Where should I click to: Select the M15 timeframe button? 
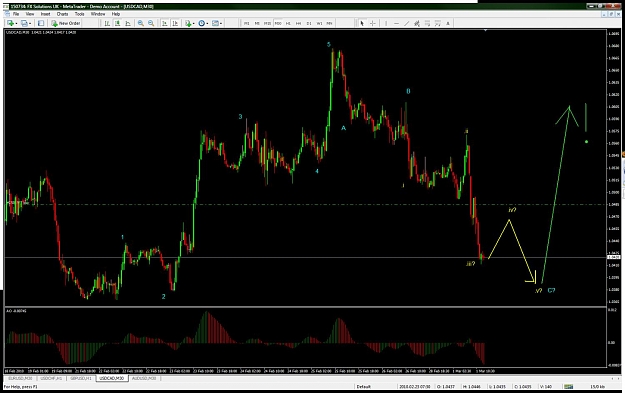click(267, 24)
